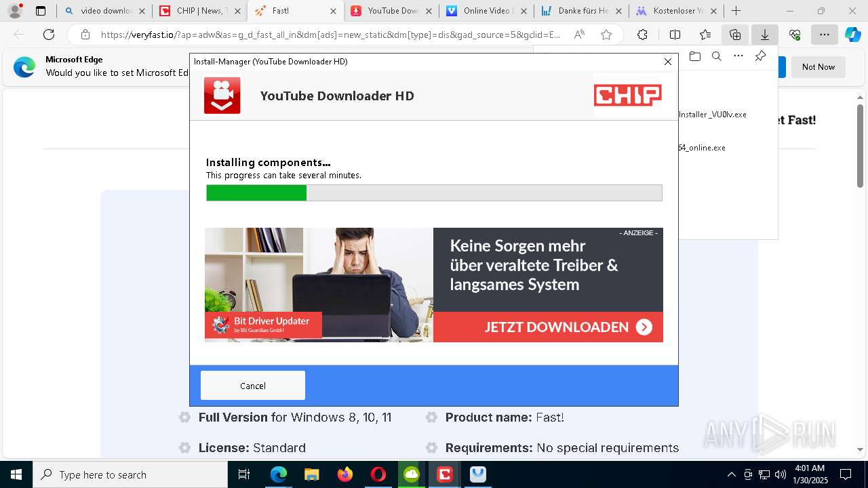Toggle split screen view

pos(675,35)
